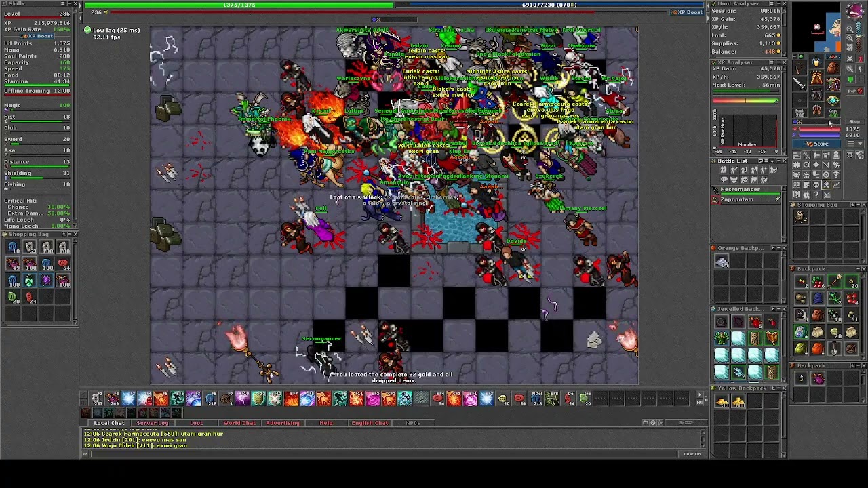Open the Help chat tab
The height and width of the screenshot is (488, 868).
tap(326, 423)
